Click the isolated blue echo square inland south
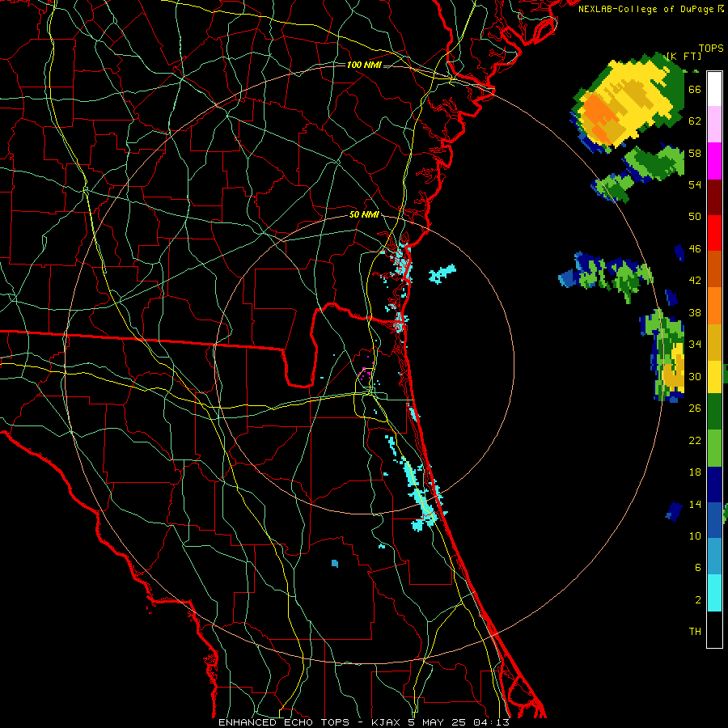The image size is (728, 728). click(335, 564)
